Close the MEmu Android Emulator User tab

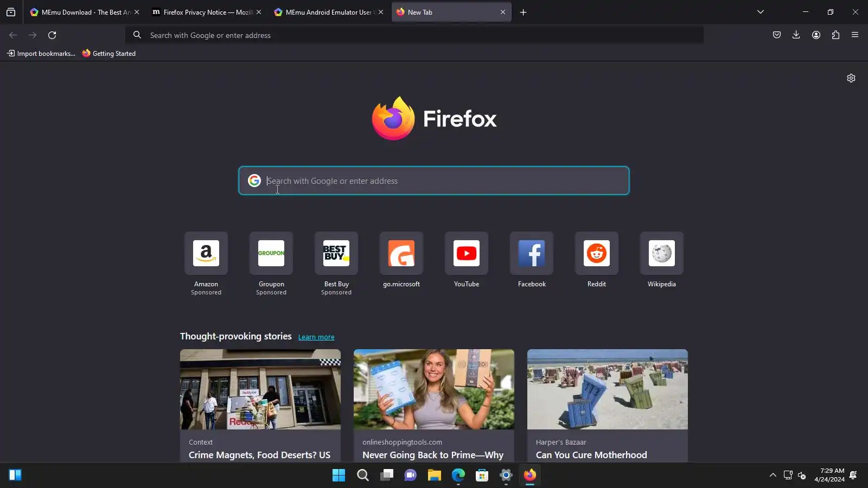(x=381, y=12)
